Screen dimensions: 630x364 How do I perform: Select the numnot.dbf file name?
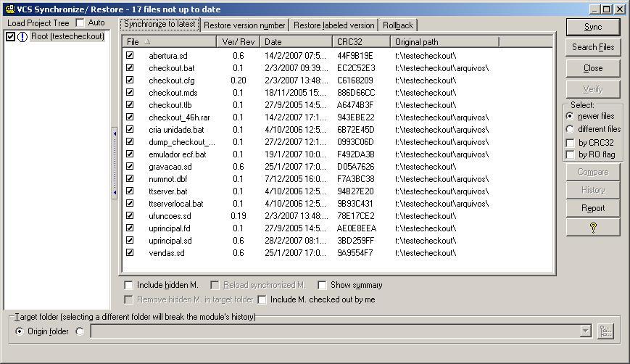[167, 179]
